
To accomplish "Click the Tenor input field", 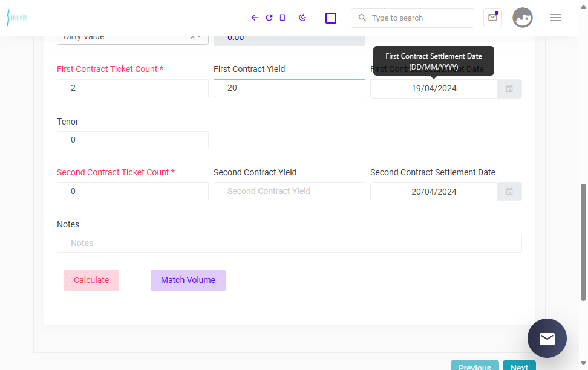I will 132,140.
